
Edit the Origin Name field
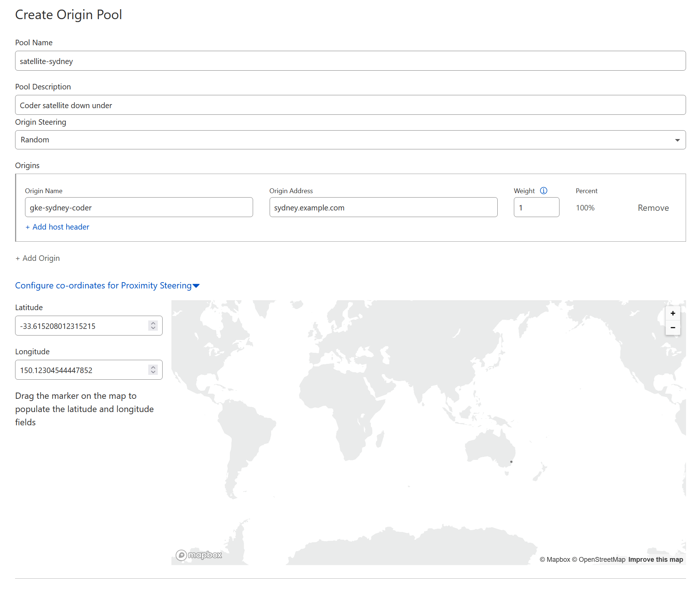(139, 207)
